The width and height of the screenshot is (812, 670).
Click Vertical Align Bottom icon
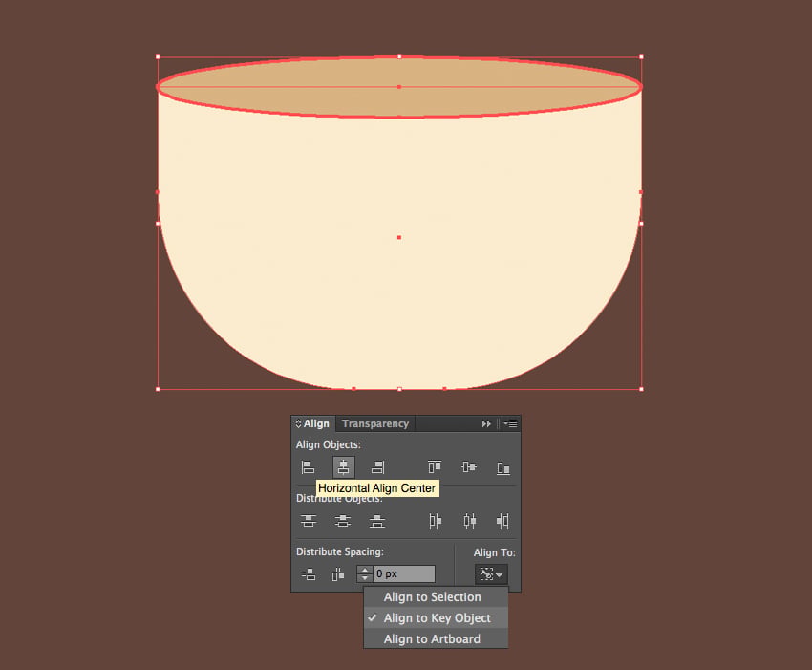[x=502, y=468]
